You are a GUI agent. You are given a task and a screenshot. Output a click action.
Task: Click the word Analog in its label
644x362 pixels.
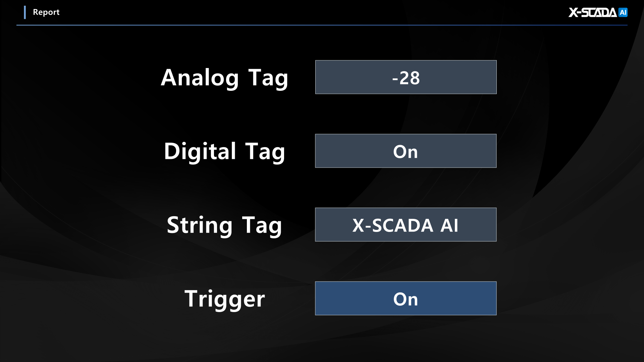[200, 78]
